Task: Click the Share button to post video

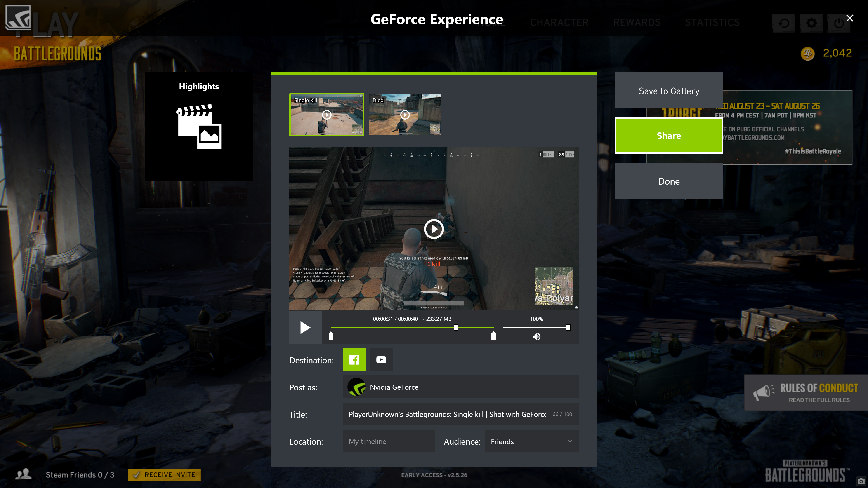Action: tap(669, 135)
